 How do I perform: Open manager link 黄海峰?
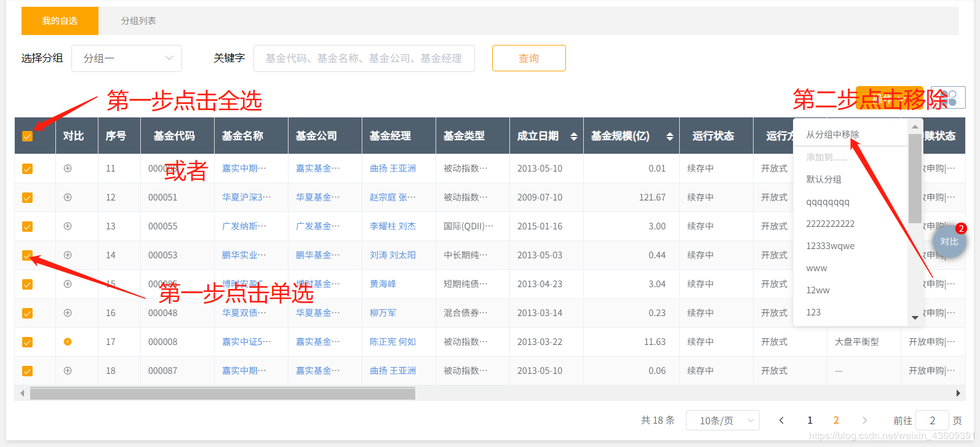[383, 284]
